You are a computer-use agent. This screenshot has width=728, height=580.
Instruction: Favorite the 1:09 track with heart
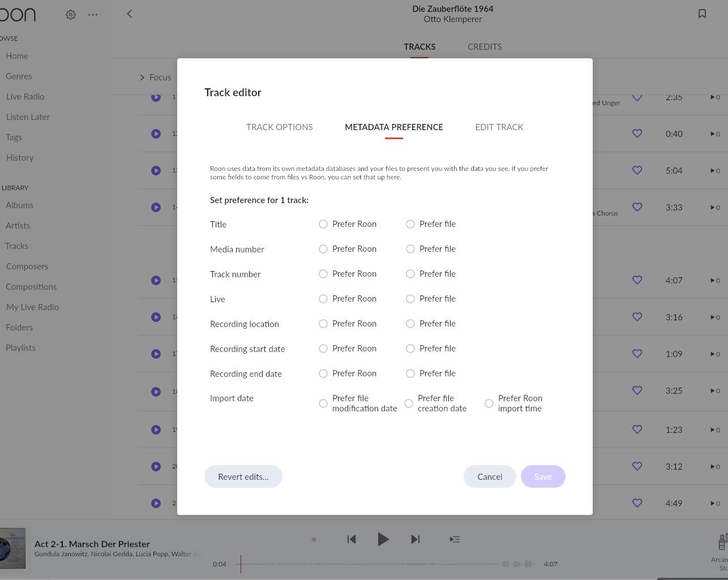[x=637, y=354]
